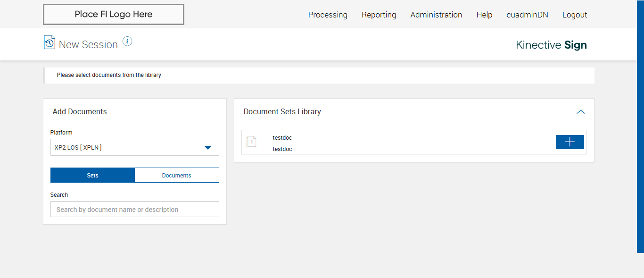Switch to the Documents toggle

pyautogui.click(x=177, y=175)
